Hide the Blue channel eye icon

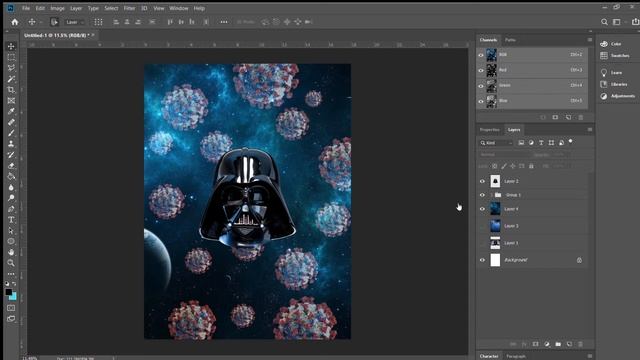(481, 101)
